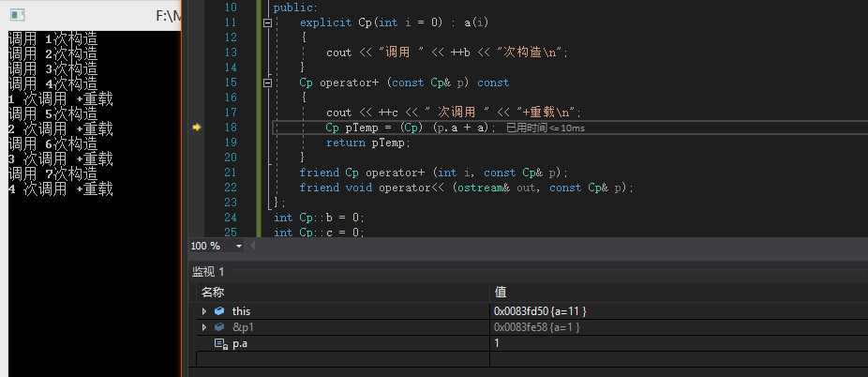This screenshot has height=377, width=868.
Task: Click the value cell showing 0x0083fd50 {a=11 }
Action: coord(540,310)
